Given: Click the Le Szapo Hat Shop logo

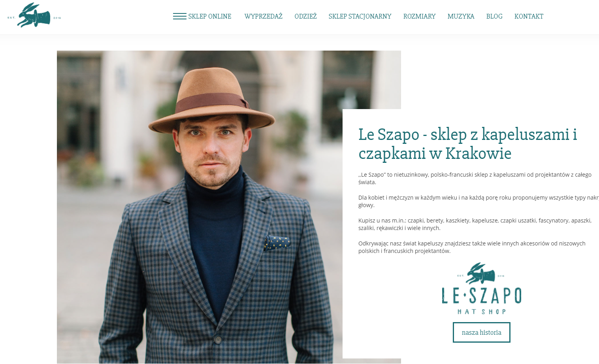Looking at the screenshot, I should pos(482,289).
